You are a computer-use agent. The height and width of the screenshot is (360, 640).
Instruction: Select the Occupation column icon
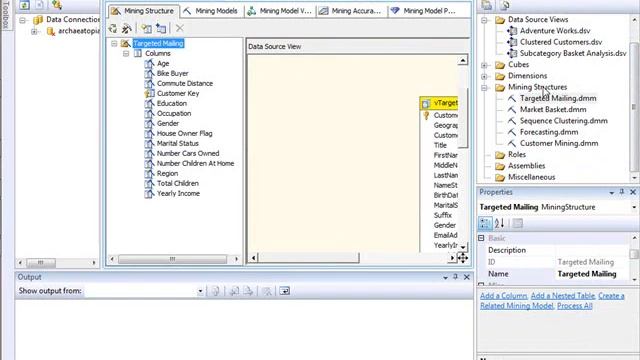click(149, 113)
